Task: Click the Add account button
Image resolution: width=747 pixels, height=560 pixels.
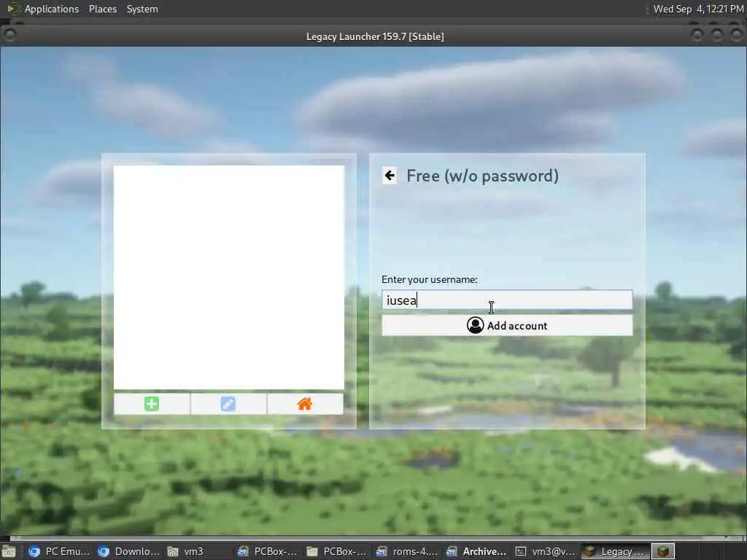Action: click(x=507, y=326)
